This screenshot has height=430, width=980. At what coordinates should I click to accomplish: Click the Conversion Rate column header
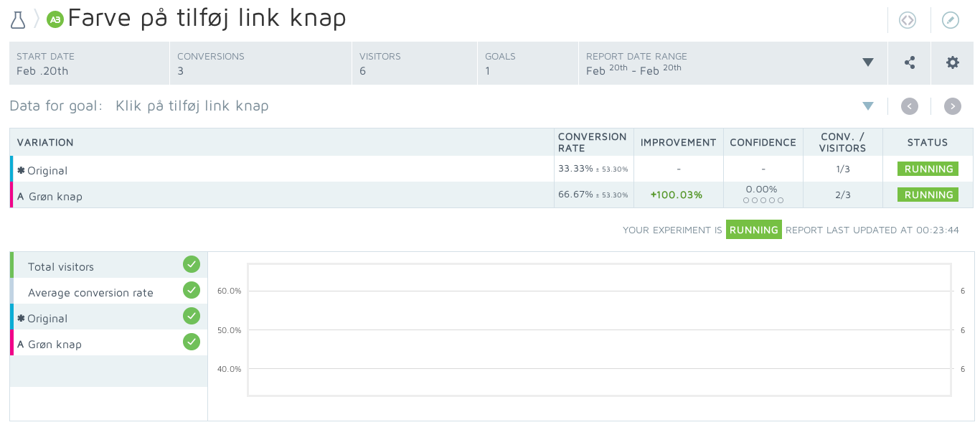pyautogui.click(x=593, y=142)
